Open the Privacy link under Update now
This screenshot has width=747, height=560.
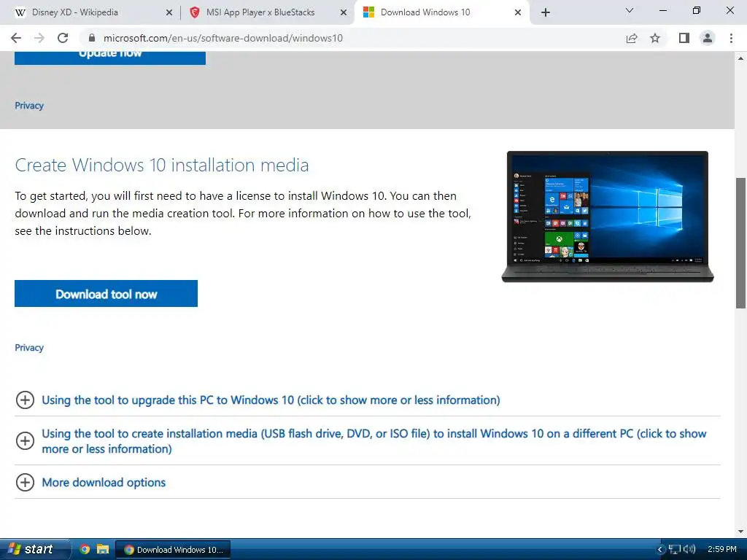coord(29,106)
